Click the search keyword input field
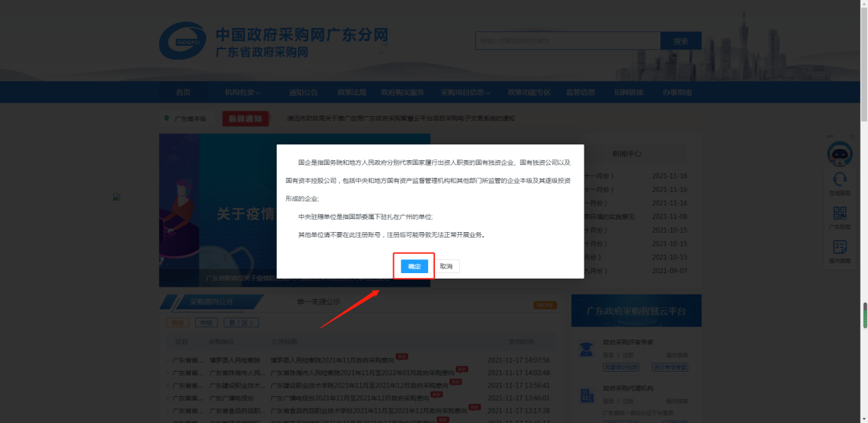Screen dimensions: 868x423 pyautogui.click(x=567, y=41)
